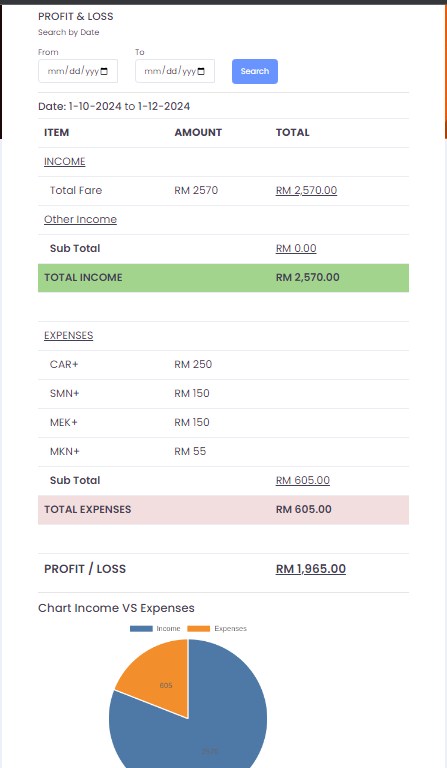This screenshot has width=447, height=768.
Task: Select the Other Income heading
Action: (80, 219)
